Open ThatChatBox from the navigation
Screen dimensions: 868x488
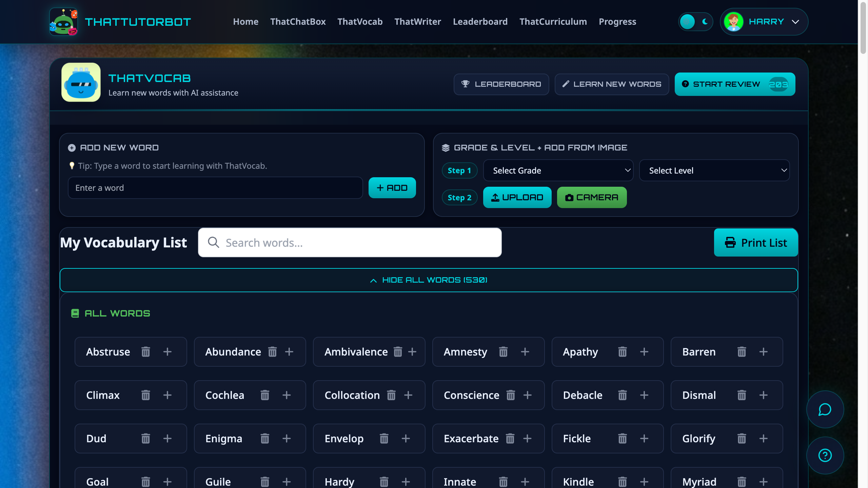[298, 22]
